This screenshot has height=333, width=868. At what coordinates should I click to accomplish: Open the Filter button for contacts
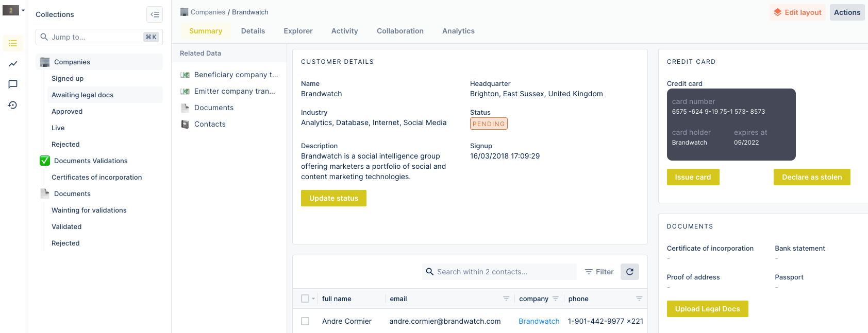click(599, 272)
